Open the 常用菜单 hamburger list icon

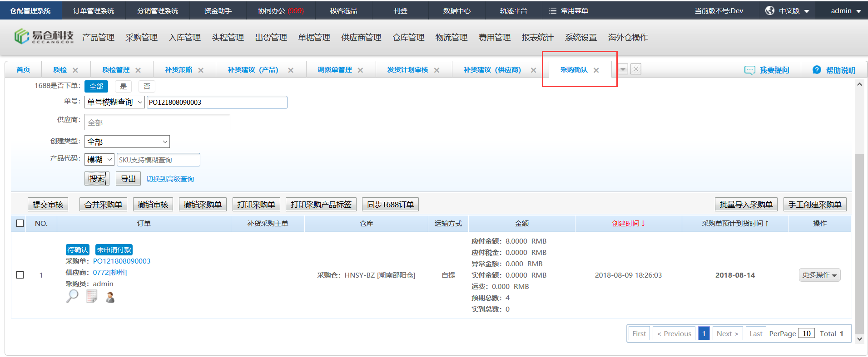(553, 10)
